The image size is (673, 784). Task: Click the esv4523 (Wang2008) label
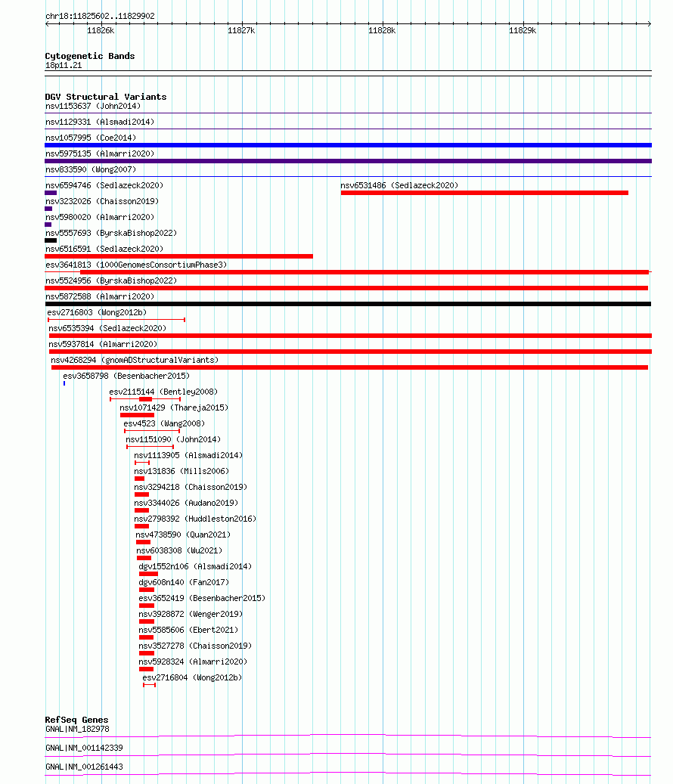tap(164, 423)
